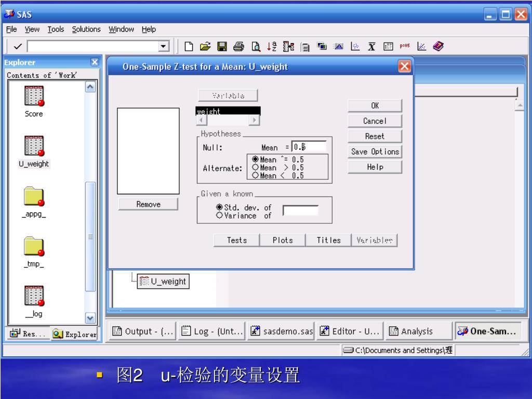Viewport: 532px width, 399px height.
Task: Open the Window menu
Action: click(x=121, y=29)
